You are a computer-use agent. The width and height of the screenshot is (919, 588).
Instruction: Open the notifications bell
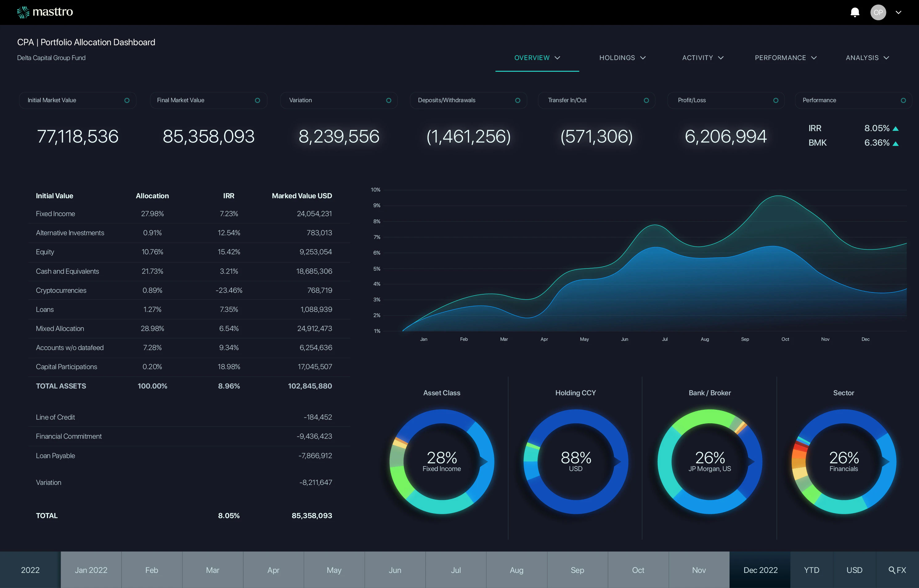click(855, 12)
